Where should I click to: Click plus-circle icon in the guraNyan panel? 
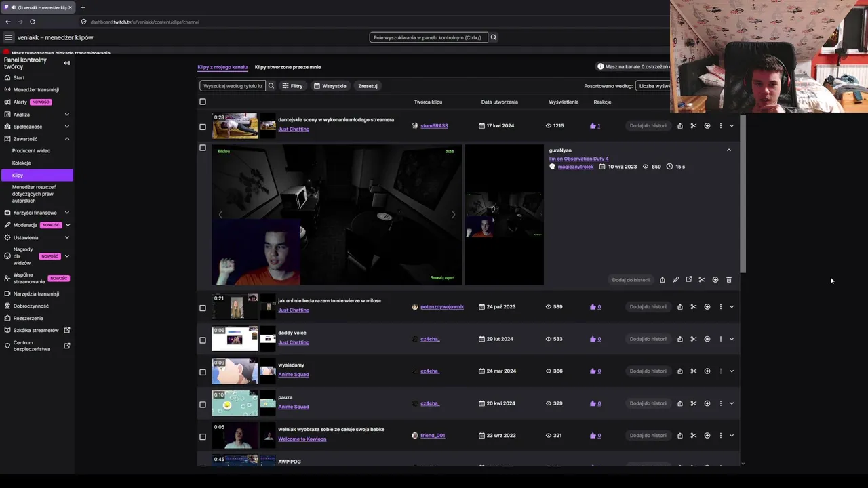click(715, 280)
